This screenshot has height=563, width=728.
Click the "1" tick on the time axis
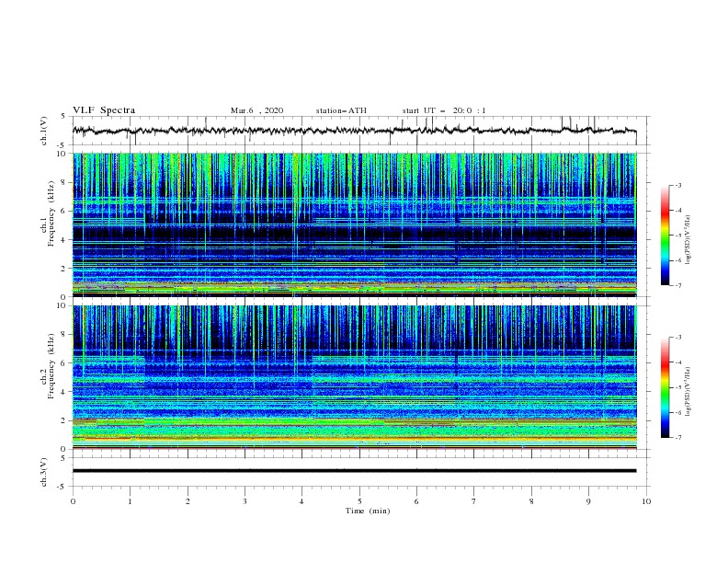coord(130,501)
